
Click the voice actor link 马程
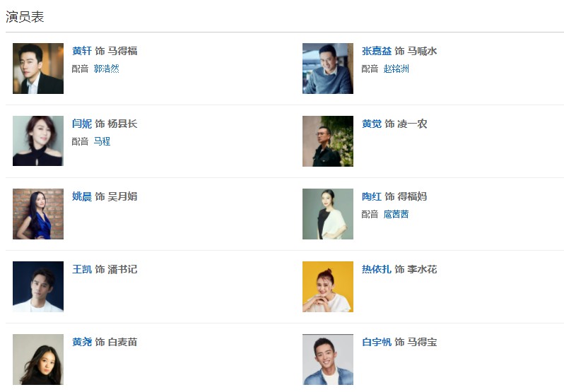pyautogui.click(x=102, y=141)
